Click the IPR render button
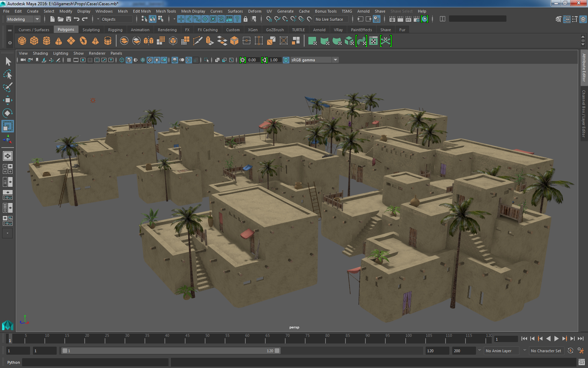This screenshot has height=368, width=588. (x=408, y=19)
